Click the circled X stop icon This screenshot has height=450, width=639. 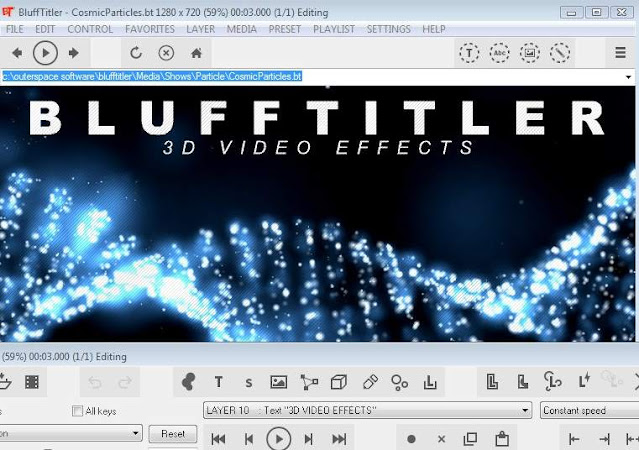(x=166, y=53)
